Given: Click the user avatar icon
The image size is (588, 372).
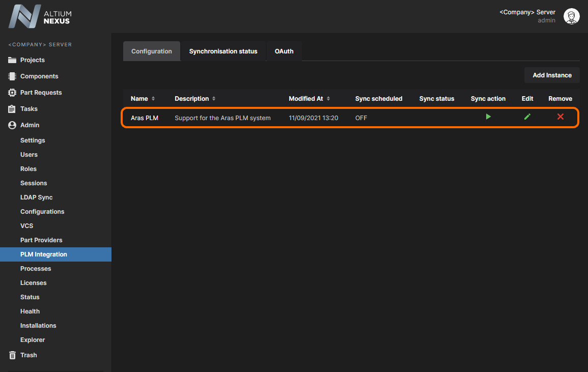Looking at the screenshot, I should [x=571, y=16].
